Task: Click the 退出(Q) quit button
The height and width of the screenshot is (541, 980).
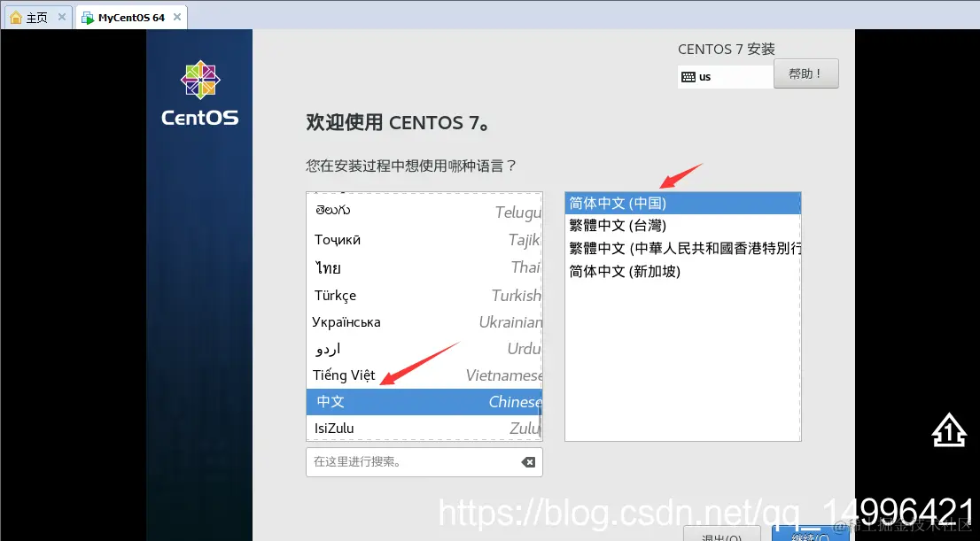Action: click(722, 535)
